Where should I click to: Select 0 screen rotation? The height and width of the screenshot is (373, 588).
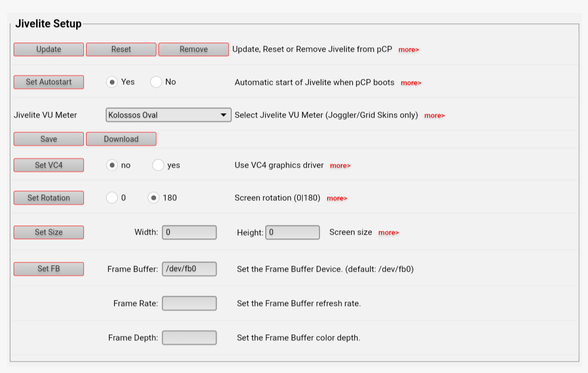coord(112,198)
